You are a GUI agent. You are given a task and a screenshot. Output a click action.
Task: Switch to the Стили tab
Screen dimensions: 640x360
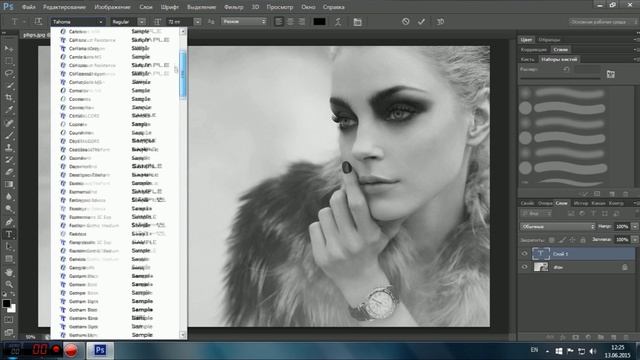tap(560, 49)
